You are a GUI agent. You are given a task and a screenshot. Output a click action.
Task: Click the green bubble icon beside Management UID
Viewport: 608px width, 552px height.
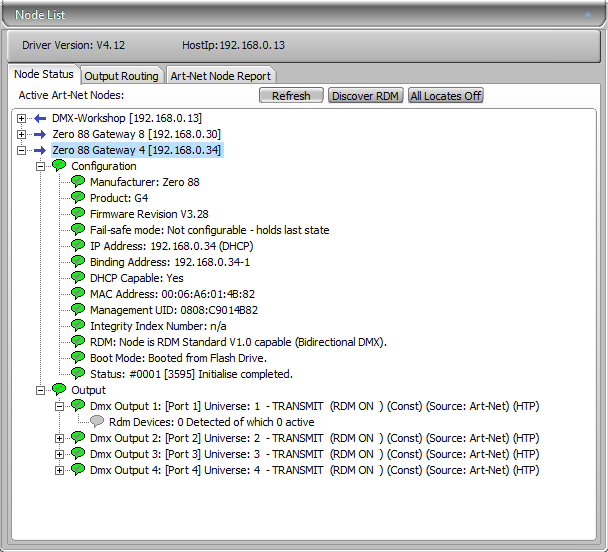(x=78, y=309)
